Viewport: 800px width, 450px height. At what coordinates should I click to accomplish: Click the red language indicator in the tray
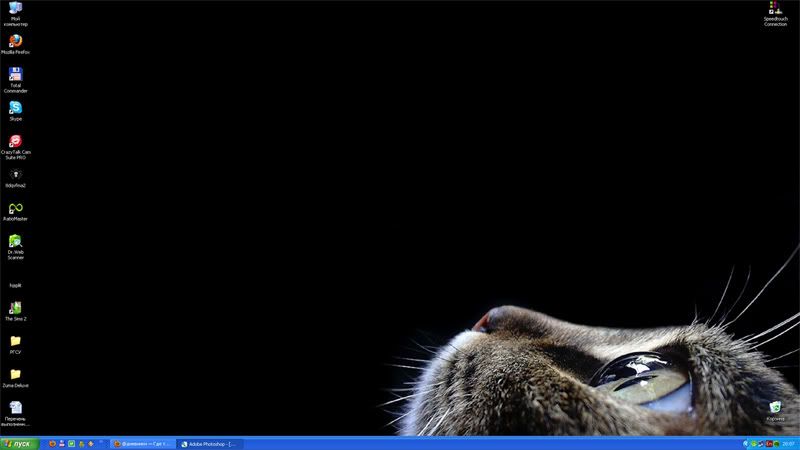point(769,444)
